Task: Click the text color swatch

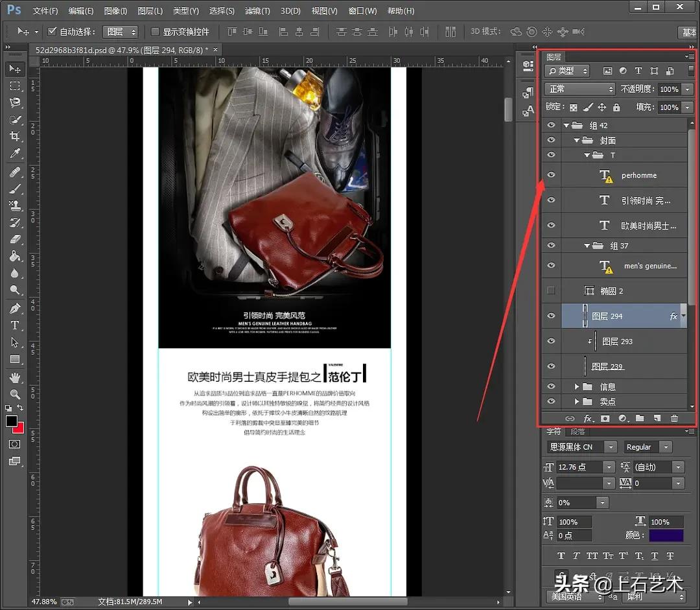Action: click(x=666, y=535)
